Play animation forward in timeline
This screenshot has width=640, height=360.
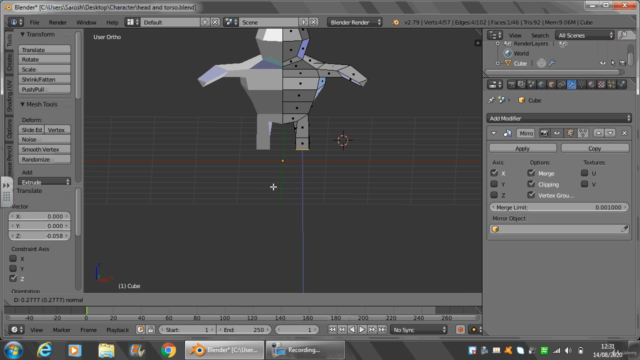362,329
